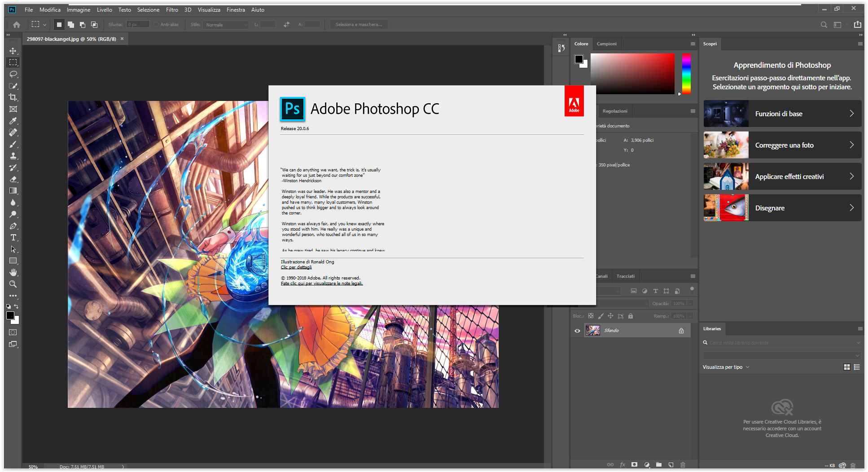Select the Brush tool
This screenshot has width=868, height=472.
(13, 144)
